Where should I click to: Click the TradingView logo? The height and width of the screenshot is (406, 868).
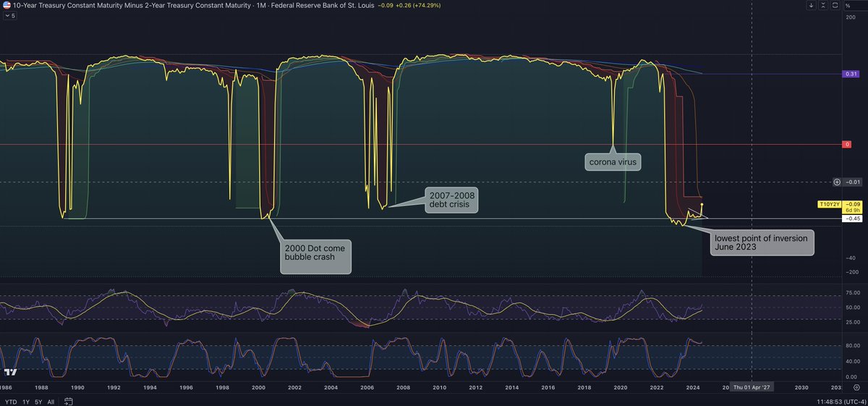[10, 373]
